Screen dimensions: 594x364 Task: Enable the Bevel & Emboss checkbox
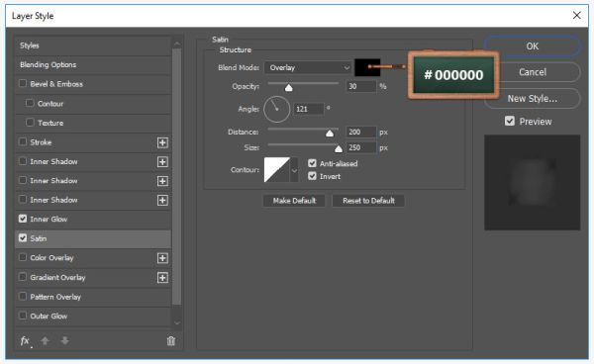tap(23, 84)
